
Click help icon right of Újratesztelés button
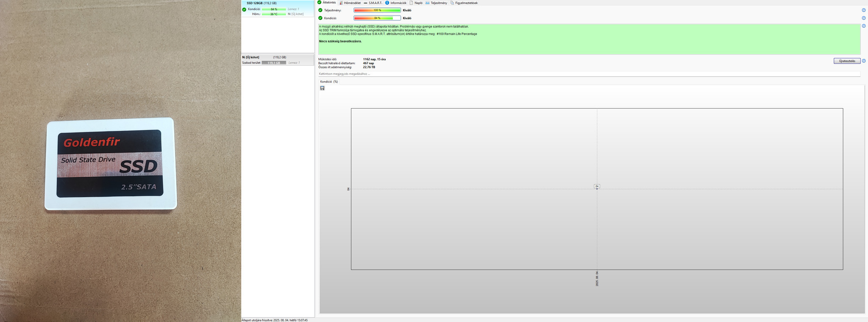(864, 61)
